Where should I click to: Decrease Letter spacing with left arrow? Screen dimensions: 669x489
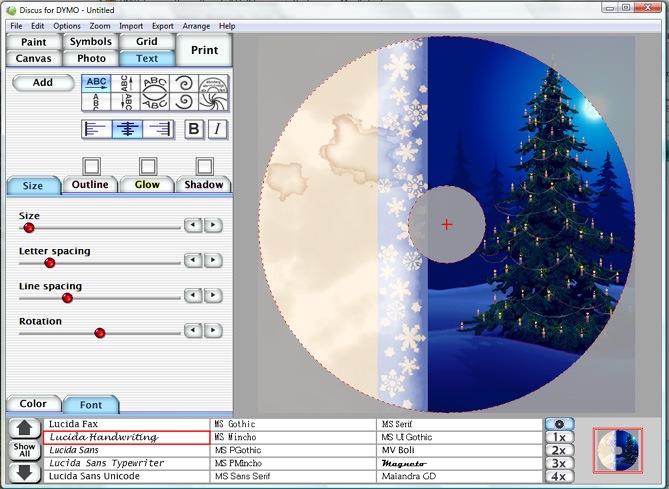193,260
